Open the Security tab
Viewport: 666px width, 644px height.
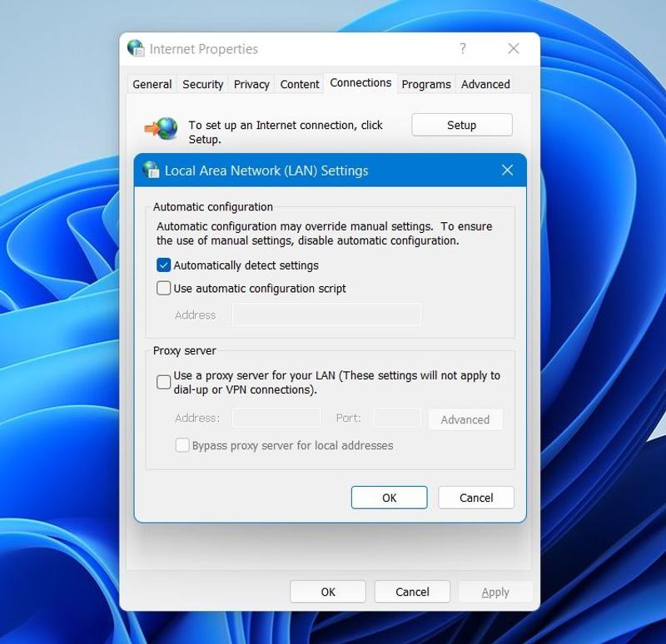pos(203,84)
